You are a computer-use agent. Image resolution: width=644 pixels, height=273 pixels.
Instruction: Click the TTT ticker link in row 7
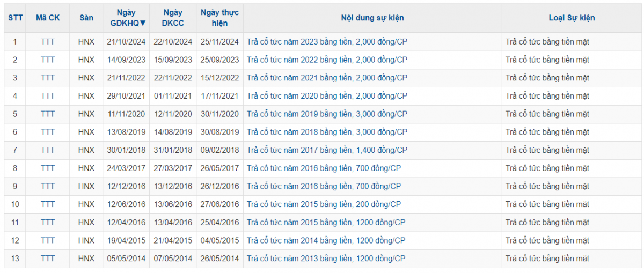(48, 150)
